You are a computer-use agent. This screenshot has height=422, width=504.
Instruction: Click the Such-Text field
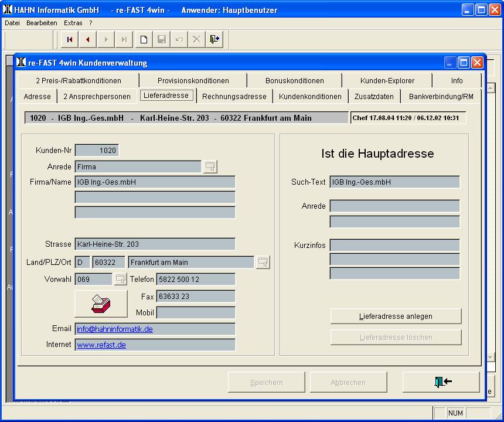pos(395,182)
